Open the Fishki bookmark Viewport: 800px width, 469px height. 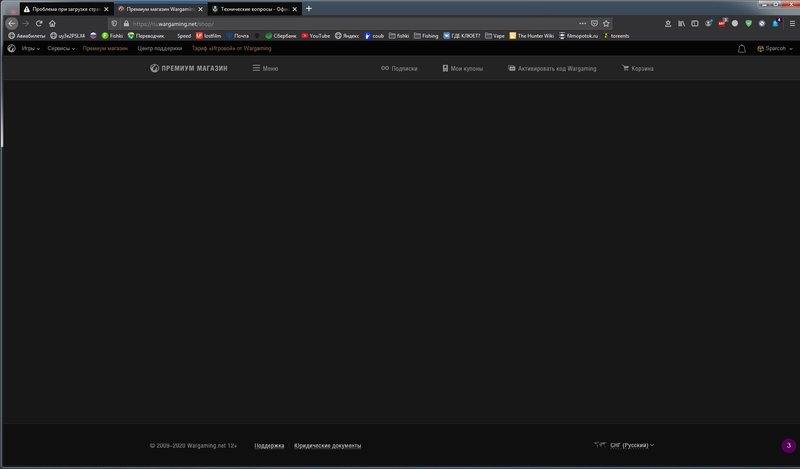[x=112, y=36]
